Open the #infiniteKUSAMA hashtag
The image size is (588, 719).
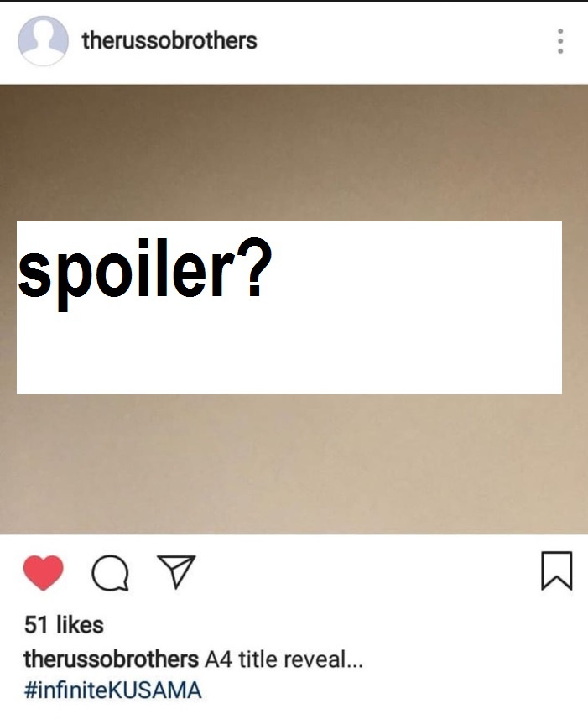coord(112,690)
